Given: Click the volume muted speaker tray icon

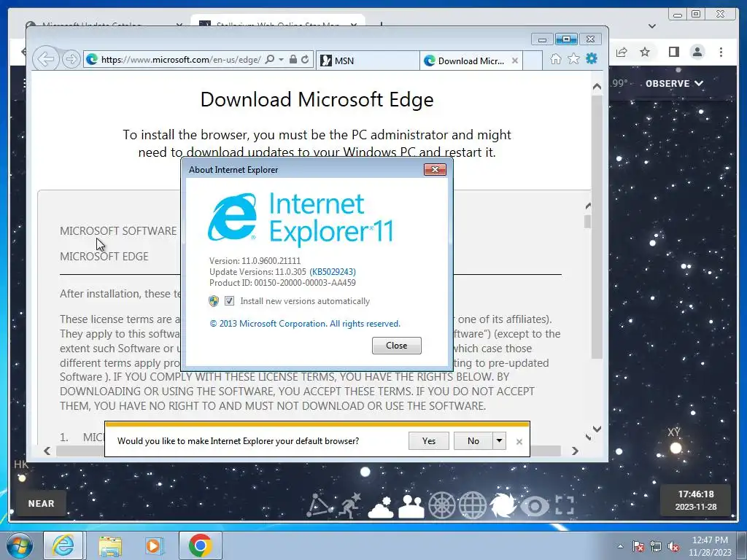Looking at the screenshot, I should [673, 547].
